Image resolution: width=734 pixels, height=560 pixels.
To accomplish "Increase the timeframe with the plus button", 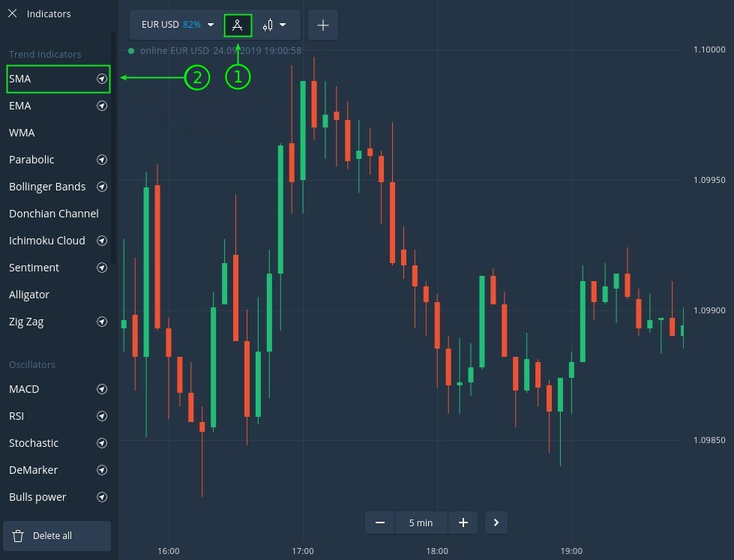I will coord(463,523).
